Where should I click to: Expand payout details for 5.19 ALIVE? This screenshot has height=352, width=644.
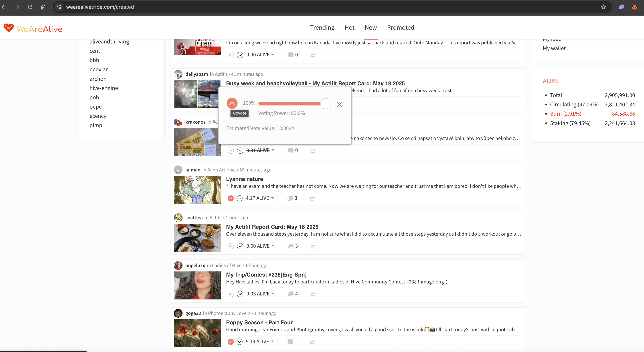coord(272,341)
